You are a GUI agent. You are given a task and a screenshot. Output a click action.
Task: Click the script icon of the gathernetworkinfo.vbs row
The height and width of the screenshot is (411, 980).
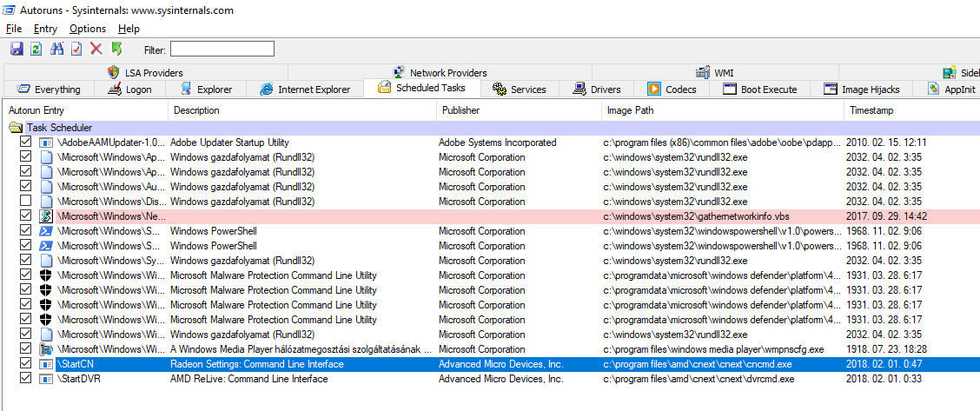point(46,216)
